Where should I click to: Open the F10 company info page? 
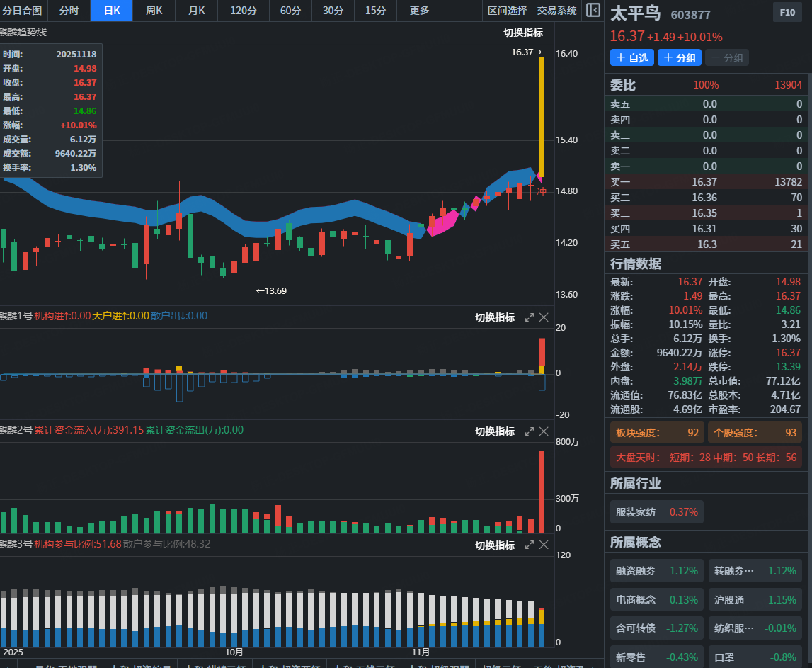tap(787, 13)
